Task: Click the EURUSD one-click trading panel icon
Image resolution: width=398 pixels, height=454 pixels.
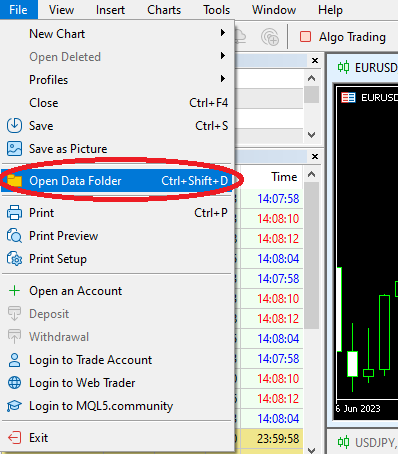Action: (348, 98)
